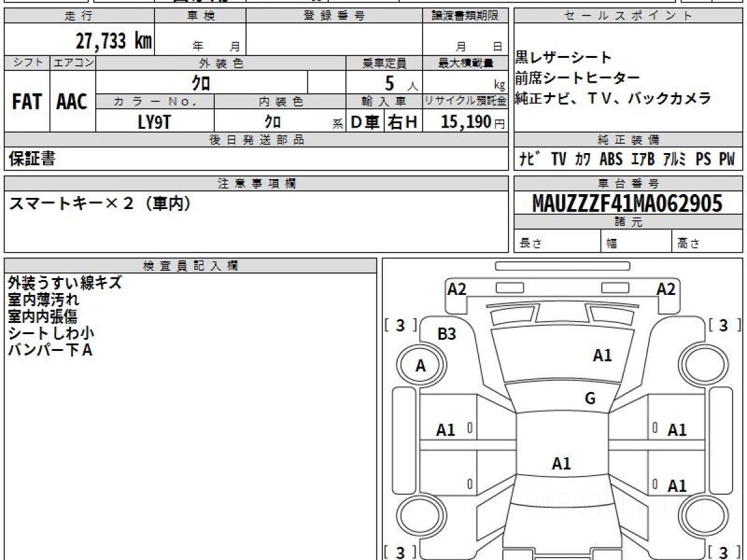The image size is (747, 560).
Task: Click the ABS equipment label
Action: point(611,159)
